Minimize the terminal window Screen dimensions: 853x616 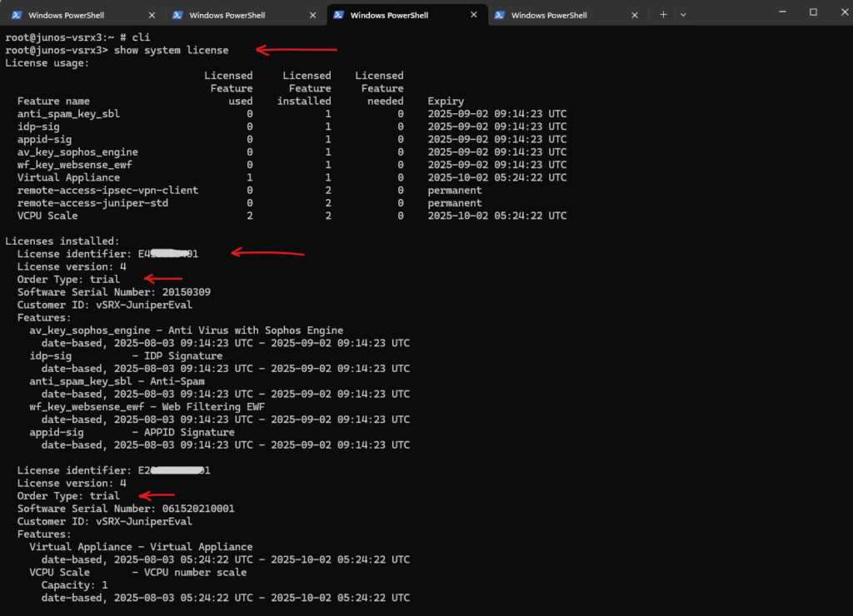click(x=782, y=12)
